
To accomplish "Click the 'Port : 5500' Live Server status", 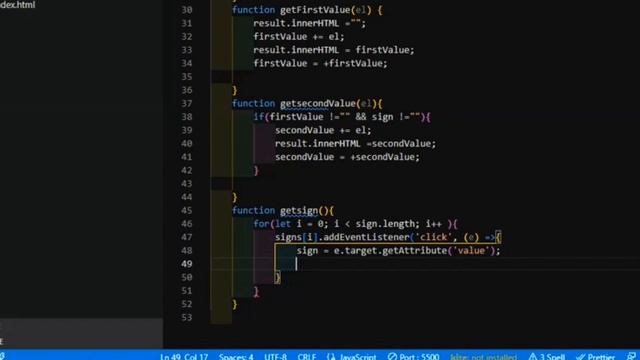I will [413, 357].
